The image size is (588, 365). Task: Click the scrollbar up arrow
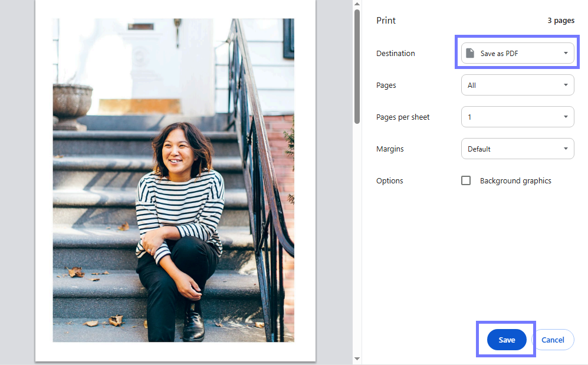[x=357, y=4]
